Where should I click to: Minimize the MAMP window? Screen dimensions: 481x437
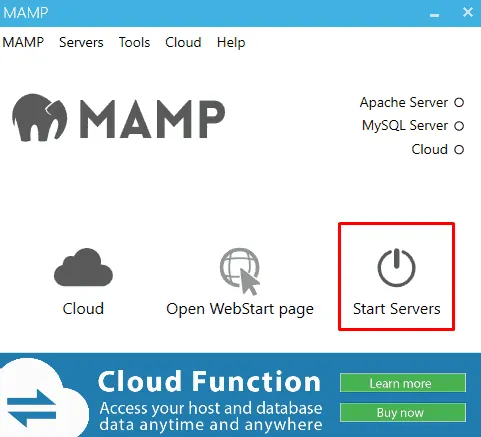click(x=434, y=14)
